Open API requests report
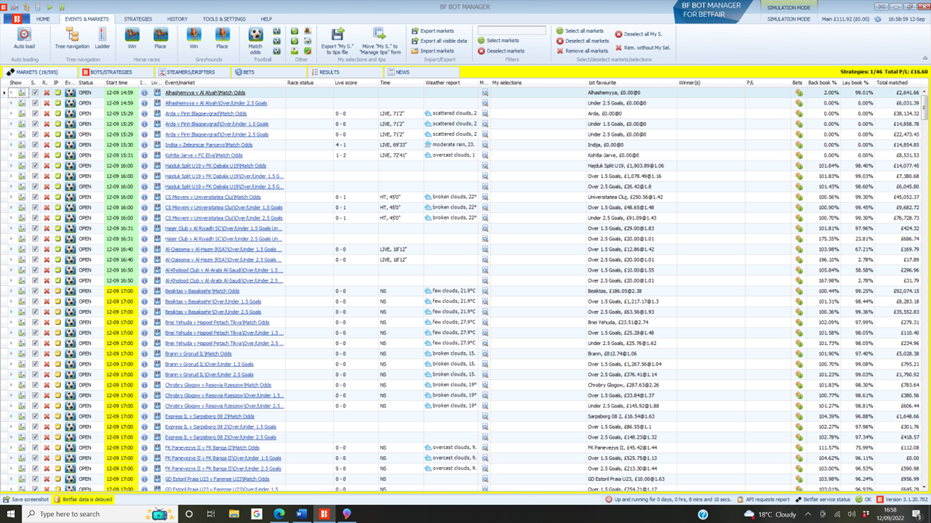Viewport: 931px width, 523px height. click(x=763, y=499)
